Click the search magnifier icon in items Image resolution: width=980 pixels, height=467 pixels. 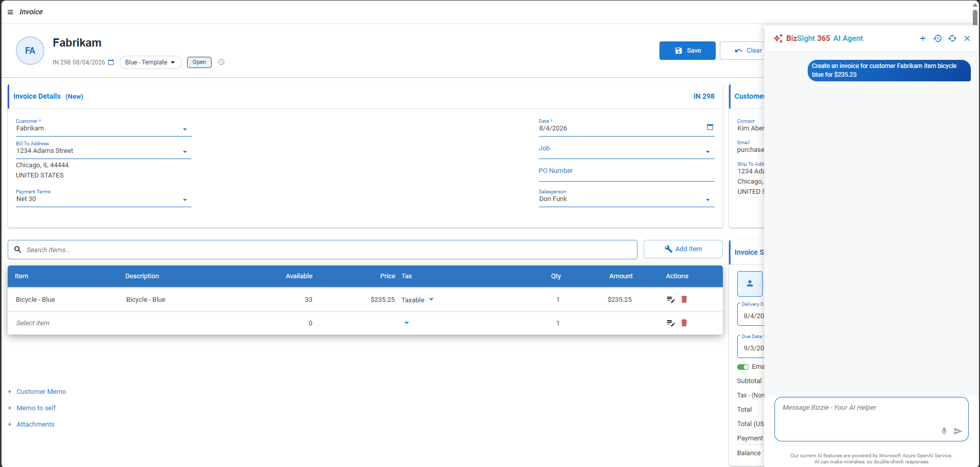17,250
